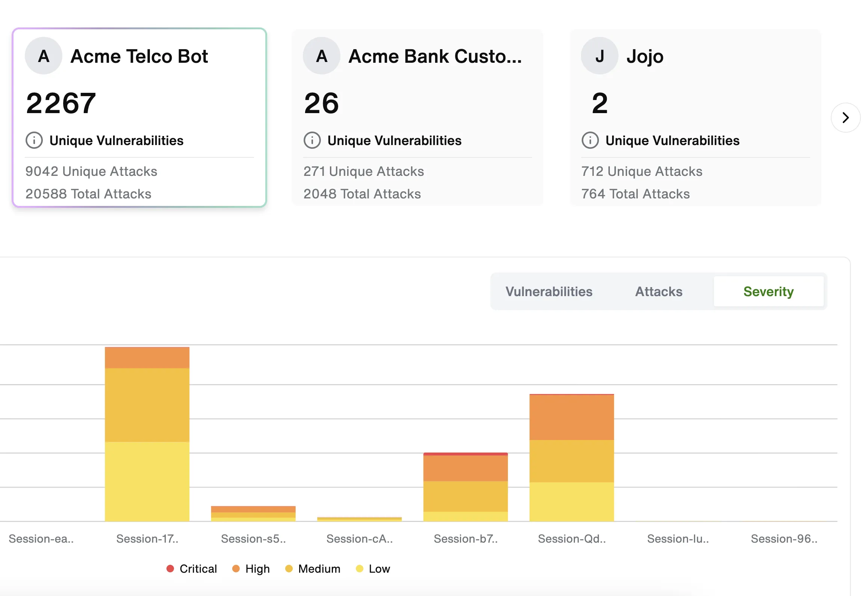Click the Acme Telco Bot avatar circle
The width and height of the screenshot is (868, 596).
pos(44,56)
